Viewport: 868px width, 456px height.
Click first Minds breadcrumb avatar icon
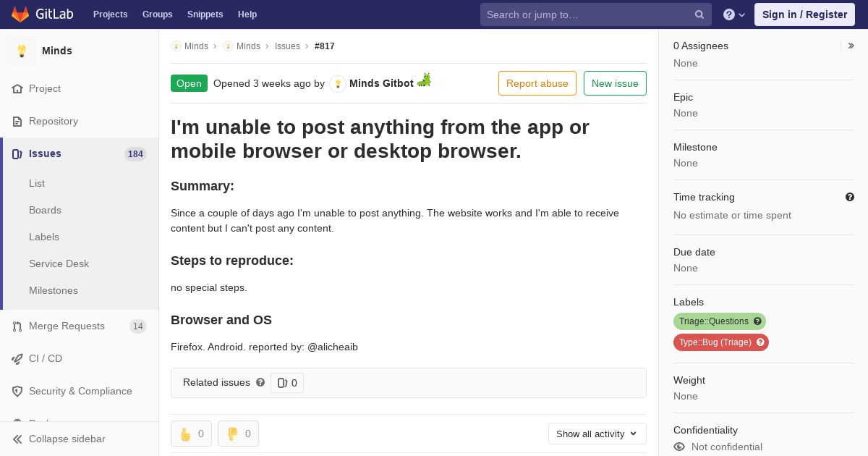point(176,46)
